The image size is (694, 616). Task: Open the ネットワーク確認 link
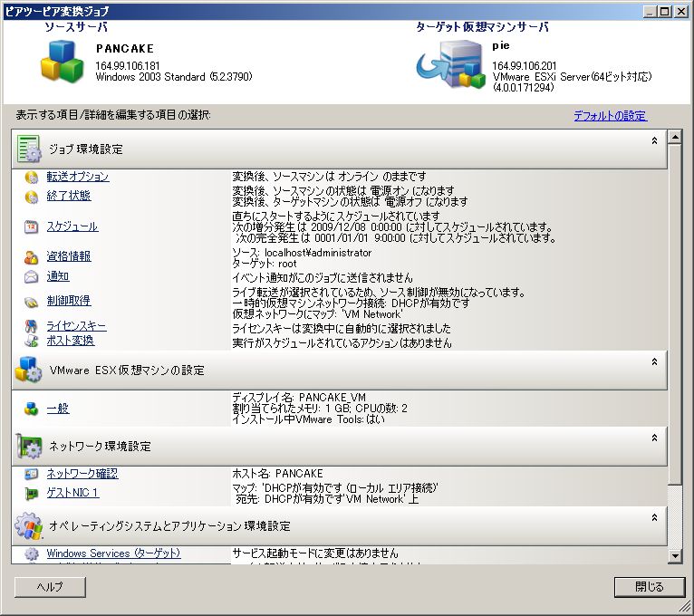pos(82,474)
